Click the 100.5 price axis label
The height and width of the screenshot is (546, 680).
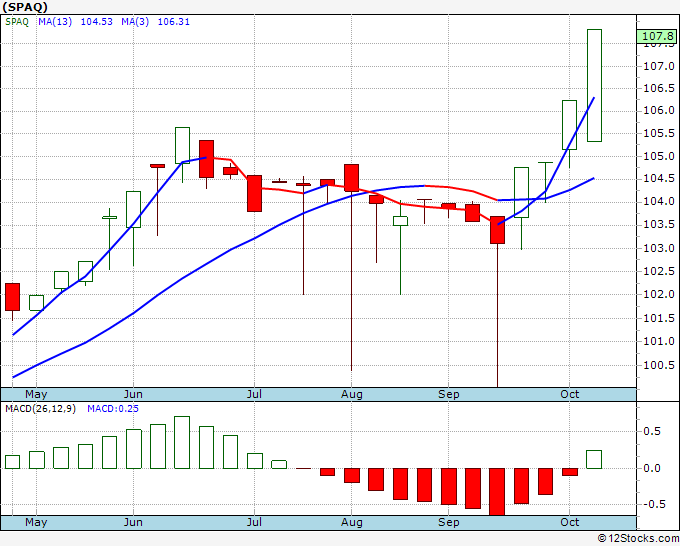point(659,365)
